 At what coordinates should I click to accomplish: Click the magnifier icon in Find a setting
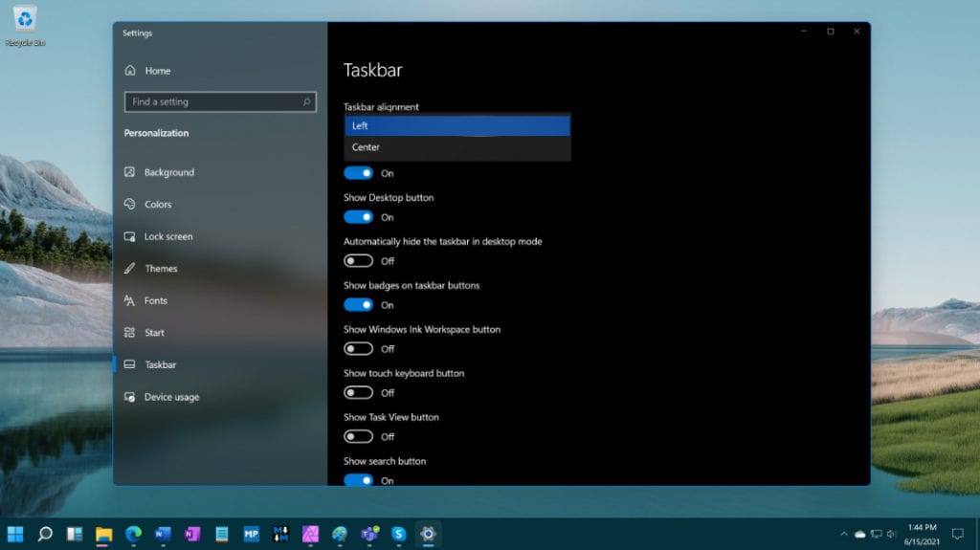pos(306,101)
